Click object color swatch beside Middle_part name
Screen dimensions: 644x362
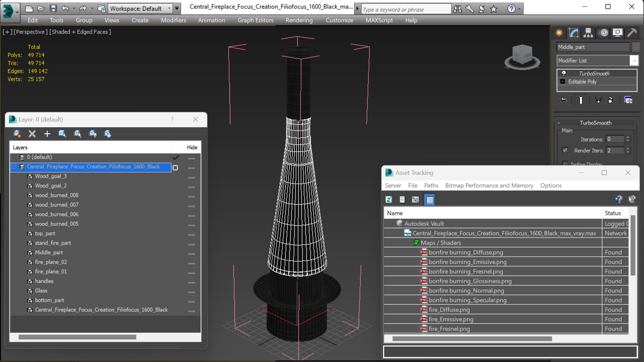(x=636, y=47)
